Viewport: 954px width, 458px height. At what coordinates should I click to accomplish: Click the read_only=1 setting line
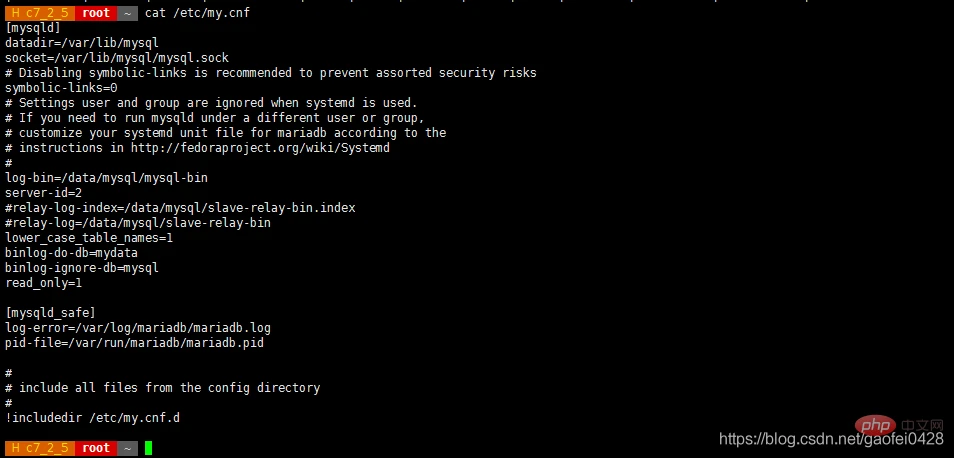[x=43, y=283]
